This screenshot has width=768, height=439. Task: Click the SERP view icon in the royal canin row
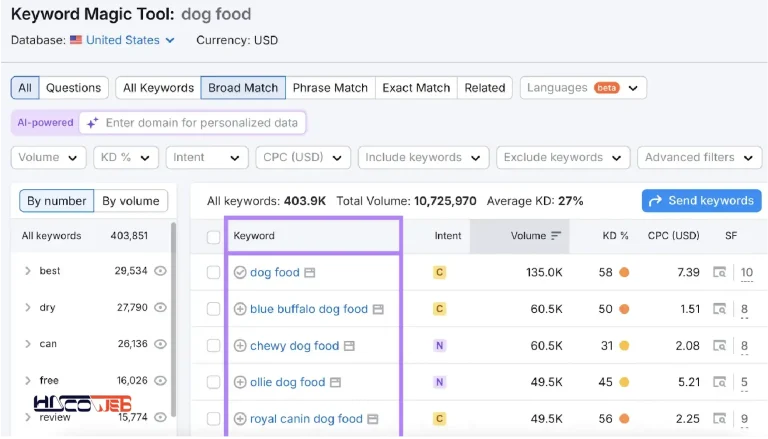click(720, 419)
